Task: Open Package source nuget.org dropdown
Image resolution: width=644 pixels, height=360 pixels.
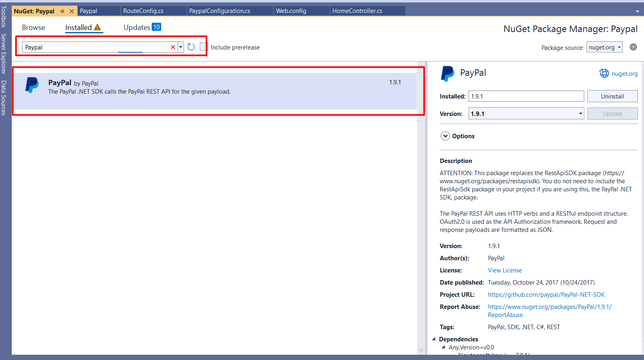Action: 605,47
